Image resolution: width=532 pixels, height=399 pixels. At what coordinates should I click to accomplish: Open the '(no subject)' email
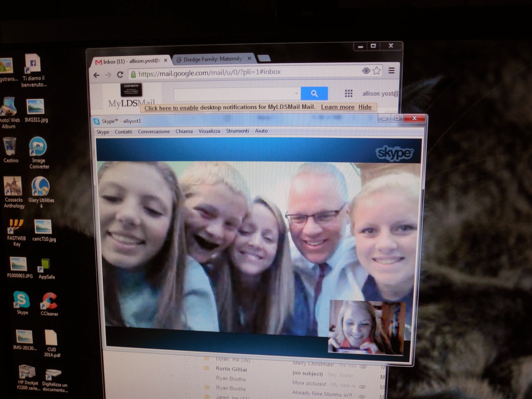click(x=308, y=373)
